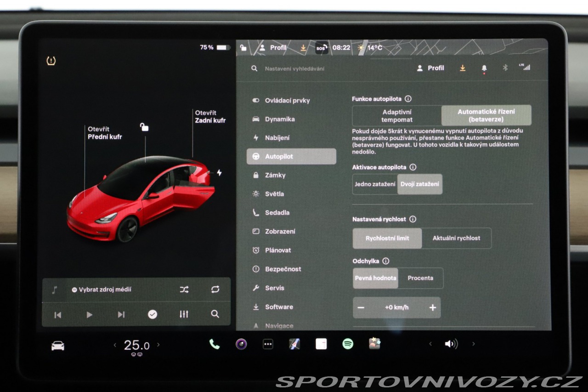The width and height of the screenshot is (588, 392).
Task: Raise temperature with right chevron
Action: [x=158, y=345]
